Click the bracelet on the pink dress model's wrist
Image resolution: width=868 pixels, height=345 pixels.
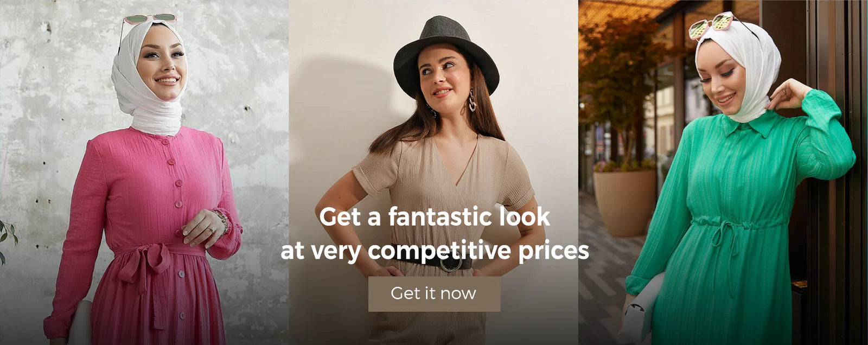221,220
